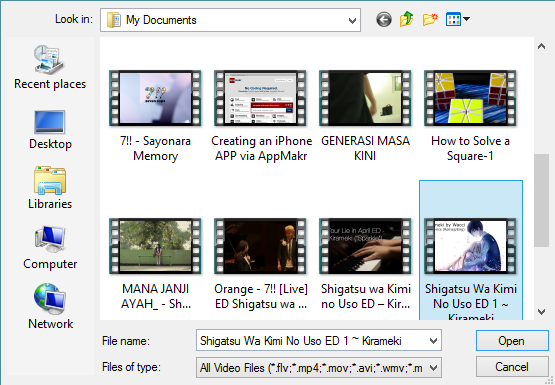Click the 'GENERASI MASA KINI' file label
Viewport: 555px width, 385px height.
365,148
